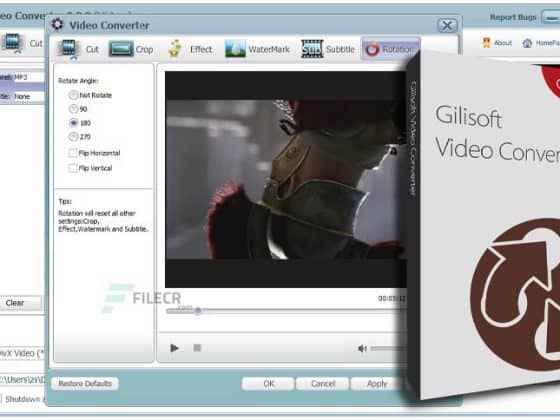Confirm with the OK button
The height and width of the screenshot is (420, 560).
(268, 384)
